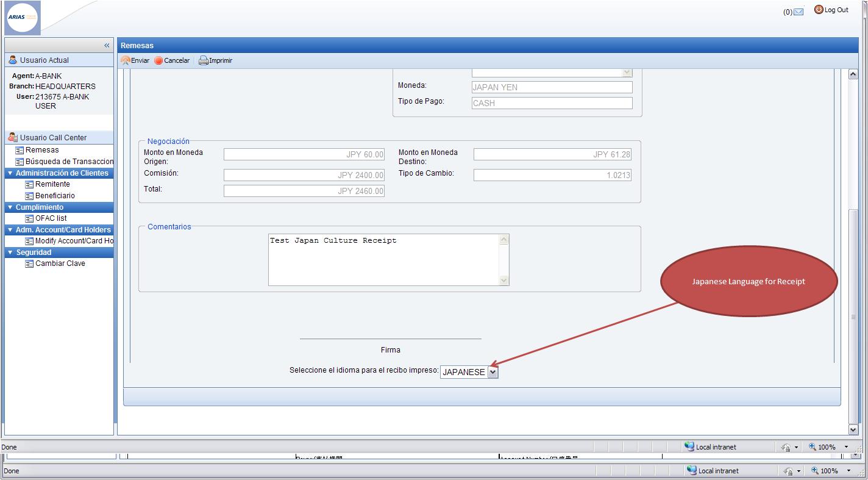
Task: Click the Comentarios textarea scroll down arrow
Action: (x=503, y=280)
